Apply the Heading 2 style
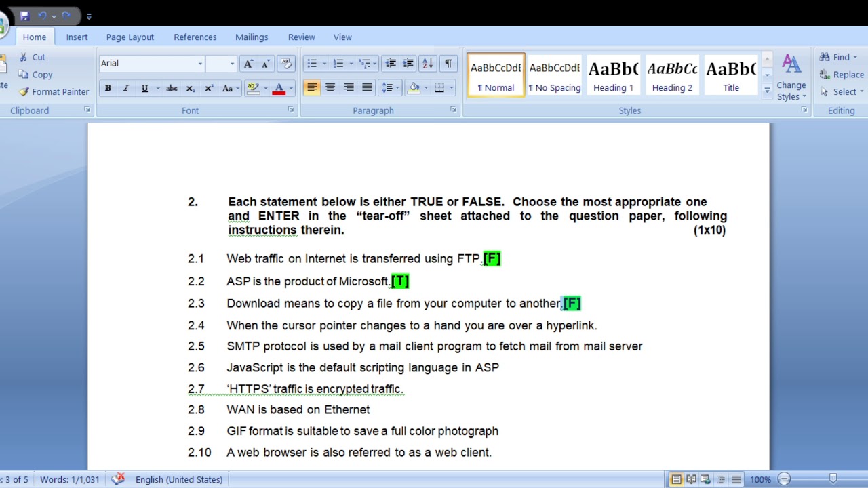868x488 pixels. tap(672, 75)
